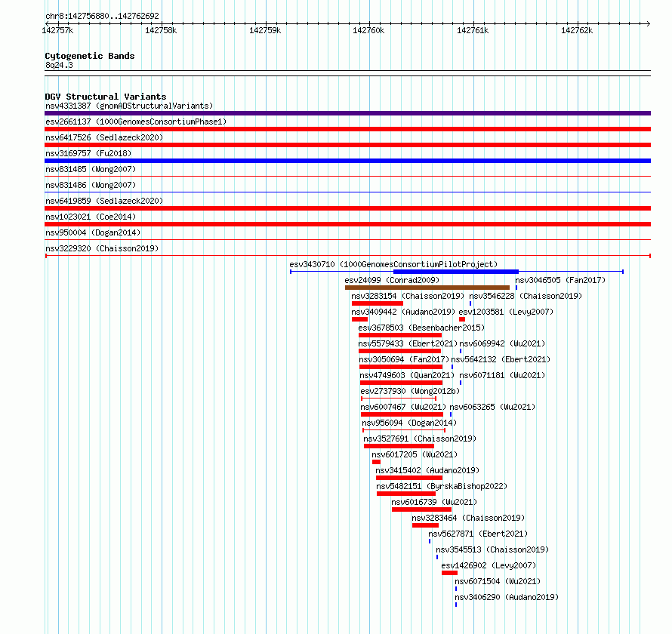Click the red bar under nsv3527691

coord(399,446)
